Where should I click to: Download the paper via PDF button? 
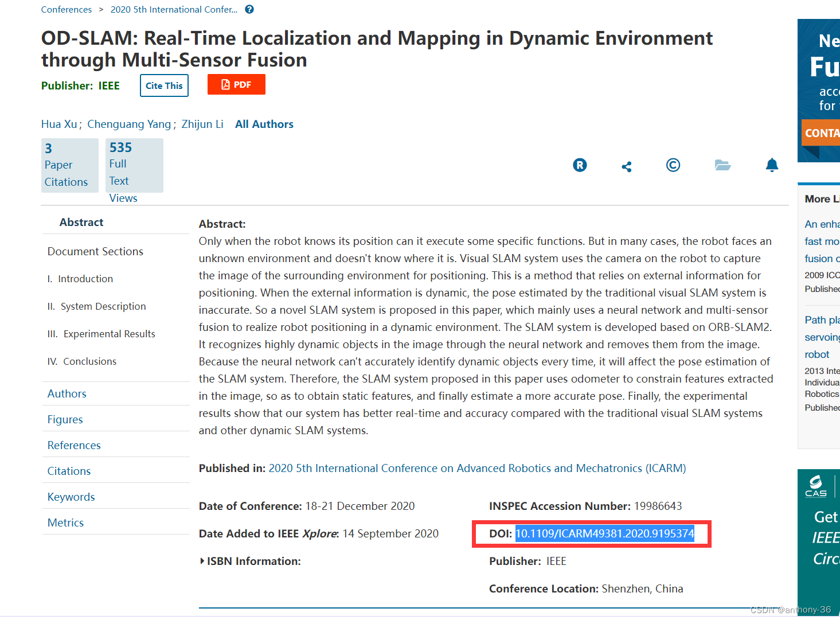click(236, 84)
